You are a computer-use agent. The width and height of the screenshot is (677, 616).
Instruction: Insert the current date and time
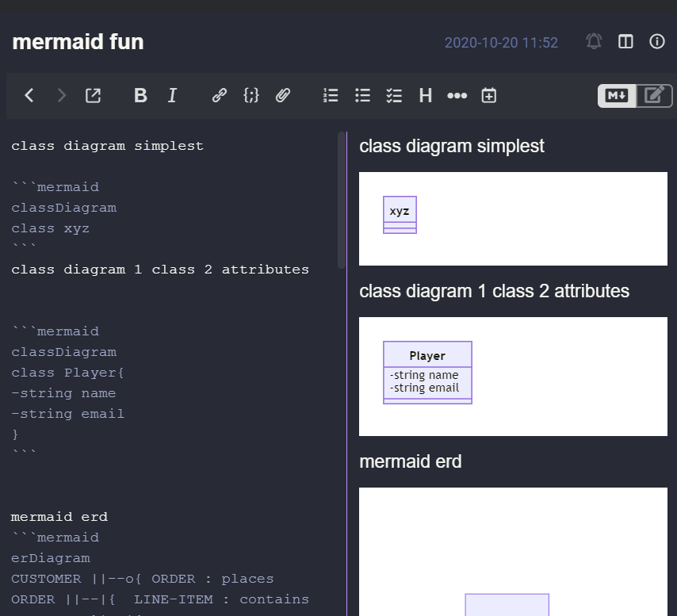pyautogui.click(x=488, y=95)
